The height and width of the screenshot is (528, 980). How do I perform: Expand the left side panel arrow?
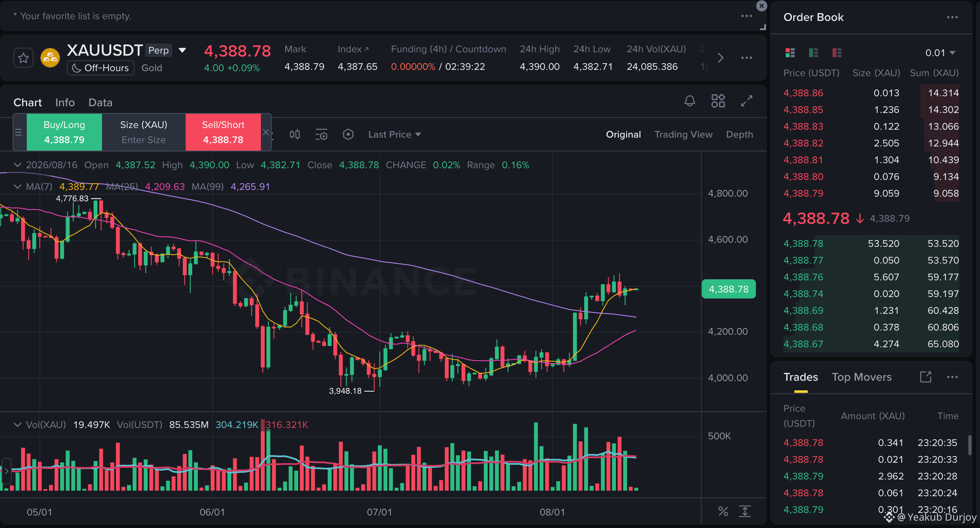click(x=6, y=471)
